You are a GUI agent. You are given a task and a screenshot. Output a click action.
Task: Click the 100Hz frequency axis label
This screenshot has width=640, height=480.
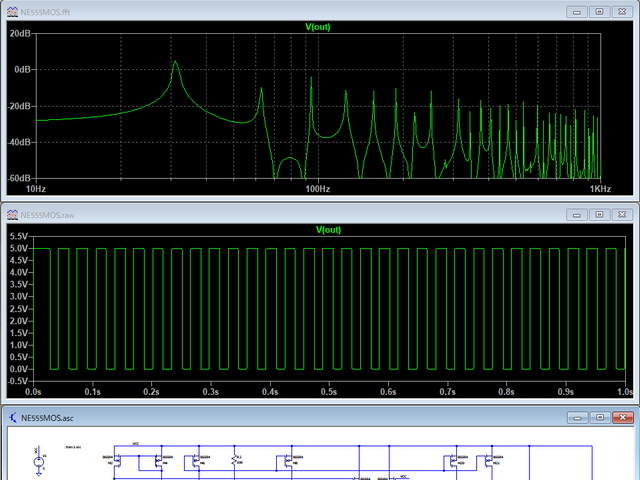tap(318, 189)
